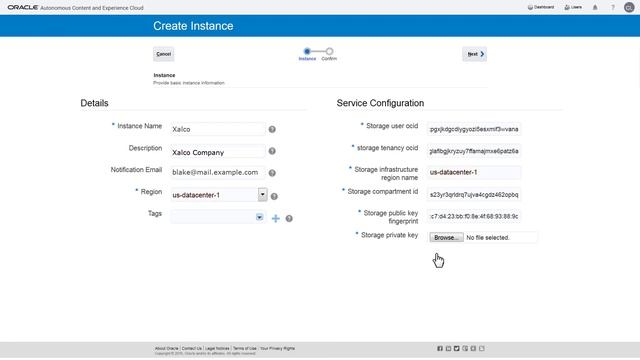Open Twitter icon in footer

[456, 349]
